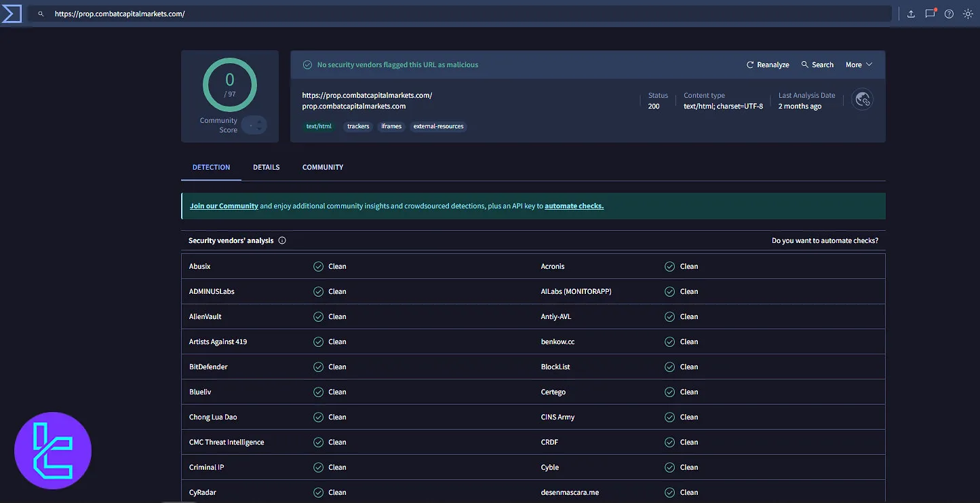Click the automate checks link
Viewport: 980px width, 503px height.
[574, 206]
